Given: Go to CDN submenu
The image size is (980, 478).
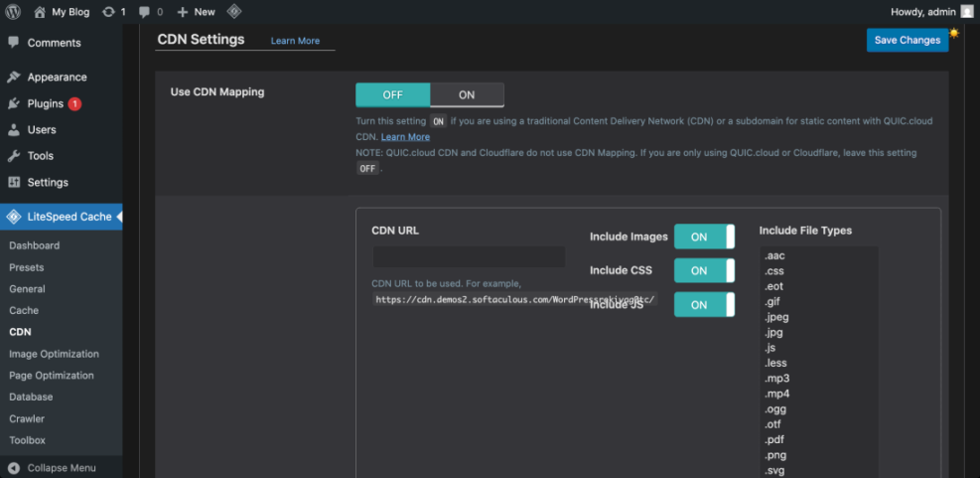Looking at the screenshot, I should click(x=20, y=332).
